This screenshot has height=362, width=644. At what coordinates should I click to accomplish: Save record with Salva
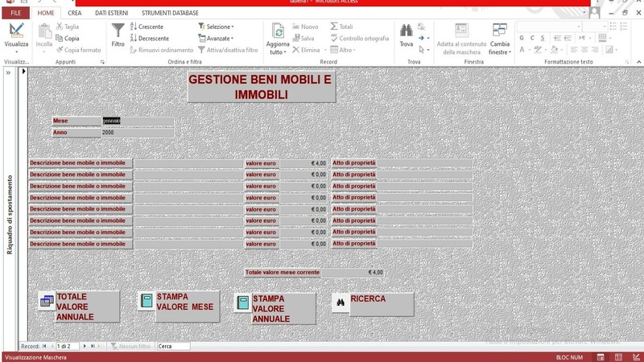[x=303, y=38]
